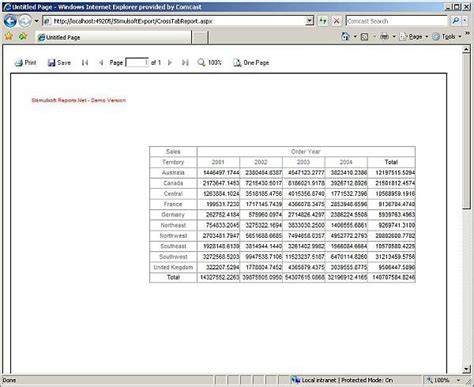
Task: Go to the previous report page
Action: 101,62
